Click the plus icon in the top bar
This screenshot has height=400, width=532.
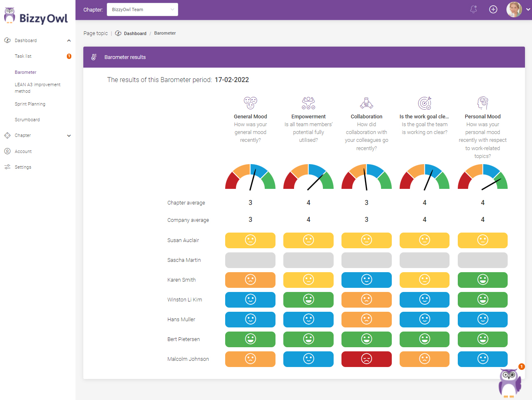[x=493, y=9]
